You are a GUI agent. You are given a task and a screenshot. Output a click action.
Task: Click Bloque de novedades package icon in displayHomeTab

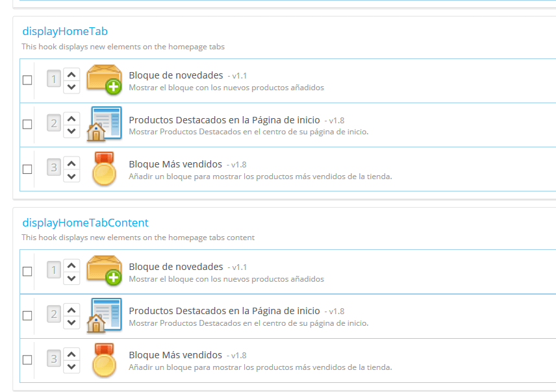pyautogui.click(x=104, y=80)
